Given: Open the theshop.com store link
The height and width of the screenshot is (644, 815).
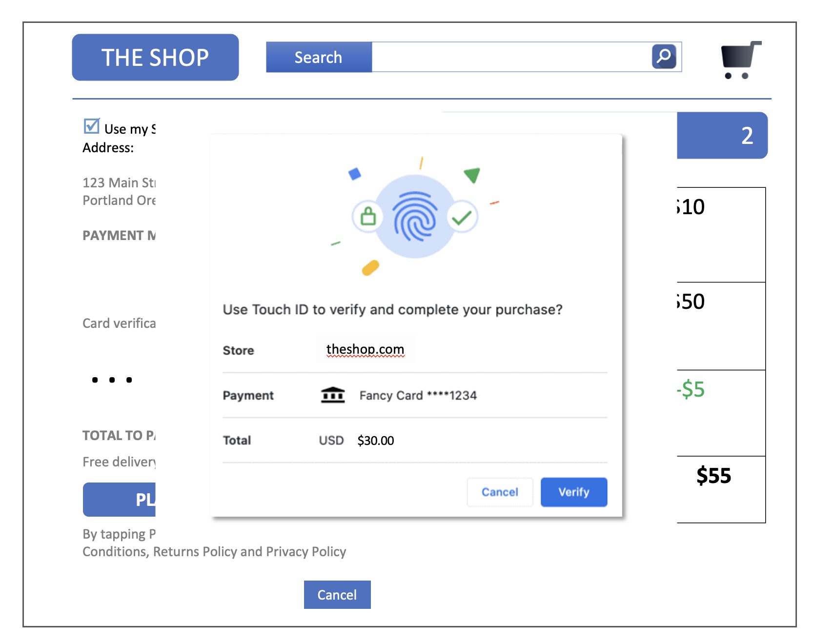Looking at the screenshot, I should (365, 349).
